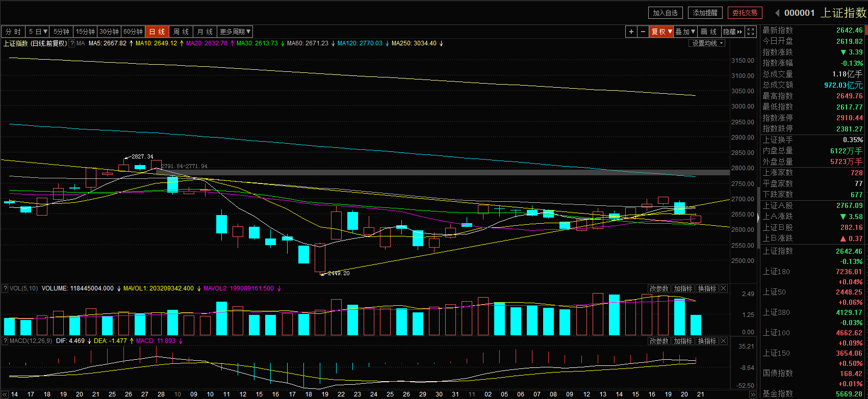Image resolution: width=868 pixels, height=399 pixels.
Task: Click the MACD(12,26,9) indicator label
Action: pos(31,341)
